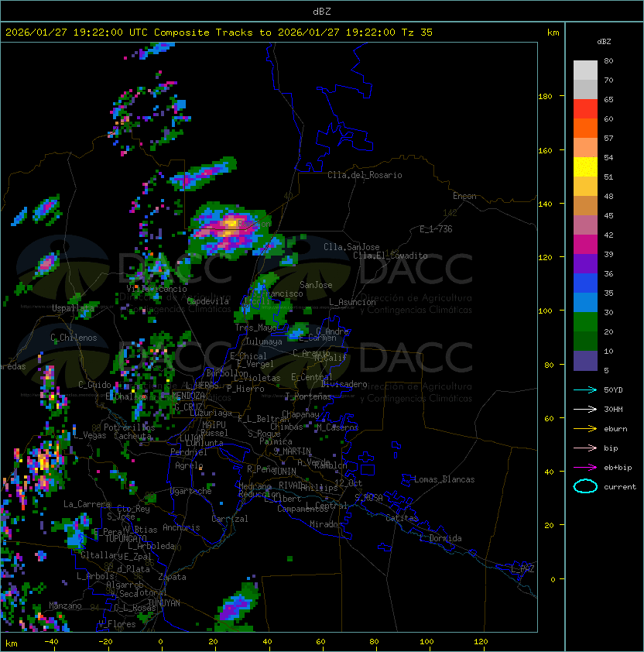Click the elongated magenta echo above Ramblon cell
Image resolution: width=644 pixels, height=652 pixels.
(203, 173)
